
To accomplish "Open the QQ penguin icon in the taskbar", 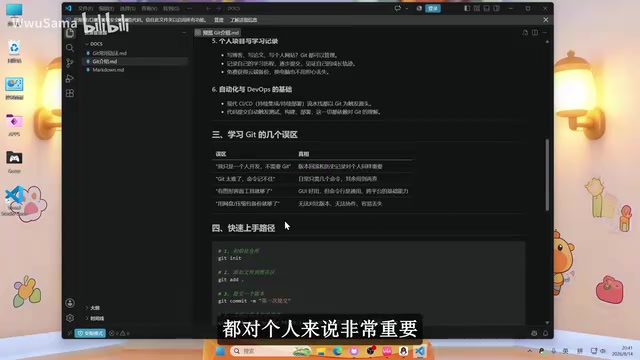I will tap(403, 351).
